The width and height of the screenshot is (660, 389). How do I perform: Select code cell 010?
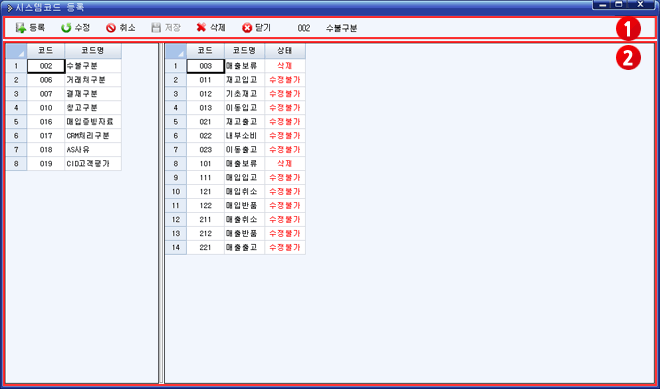46,108
